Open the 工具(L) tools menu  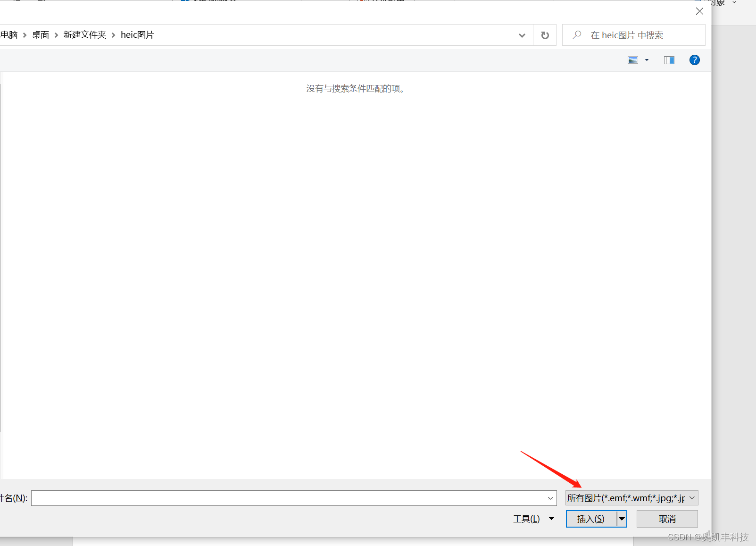pyautogui.click(x=533, y=519)
